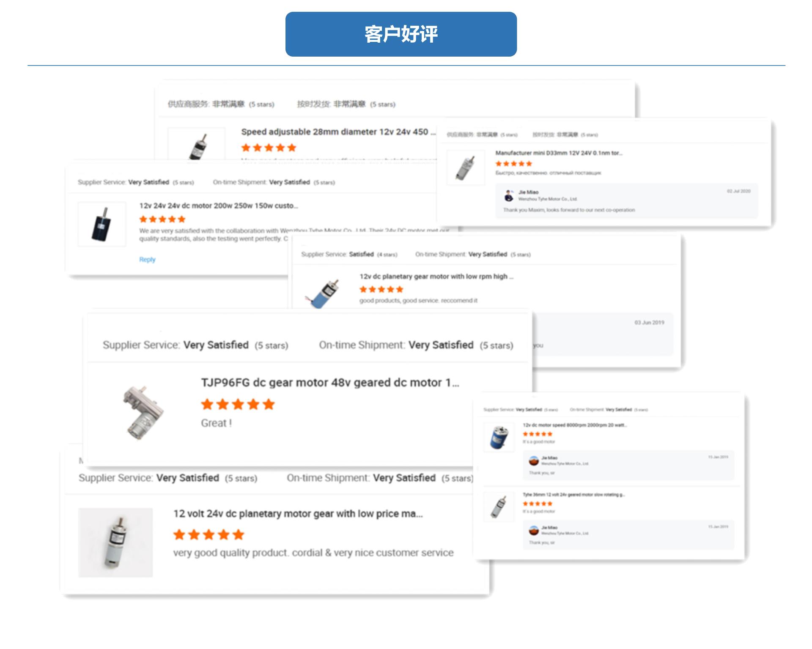The image size is (812, 649).
Task: Click the Manufacturer mini D33mm 12V 24V title
Action: point(559,153)
